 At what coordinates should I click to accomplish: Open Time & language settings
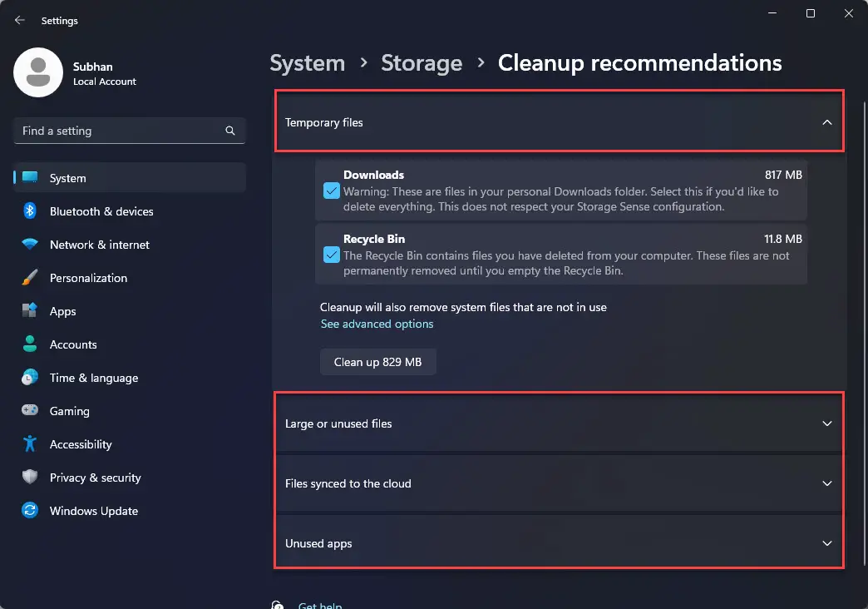pyautogui.click(x=130, y=378)
